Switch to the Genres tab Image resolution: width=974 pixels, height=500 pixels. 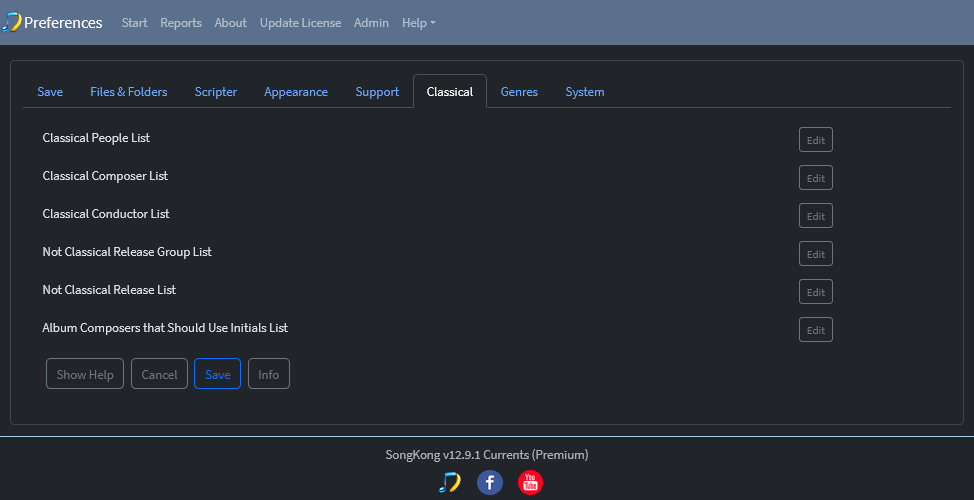519,91
